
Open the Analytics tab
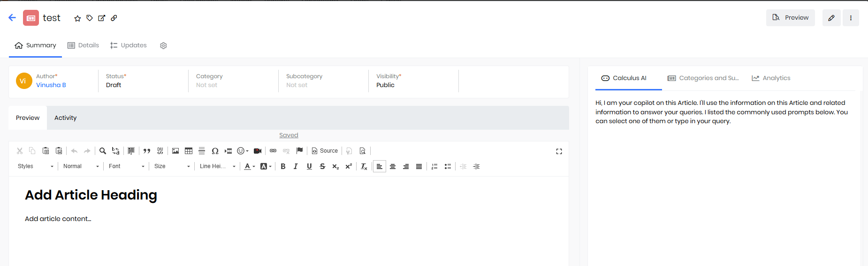point(771,78)
